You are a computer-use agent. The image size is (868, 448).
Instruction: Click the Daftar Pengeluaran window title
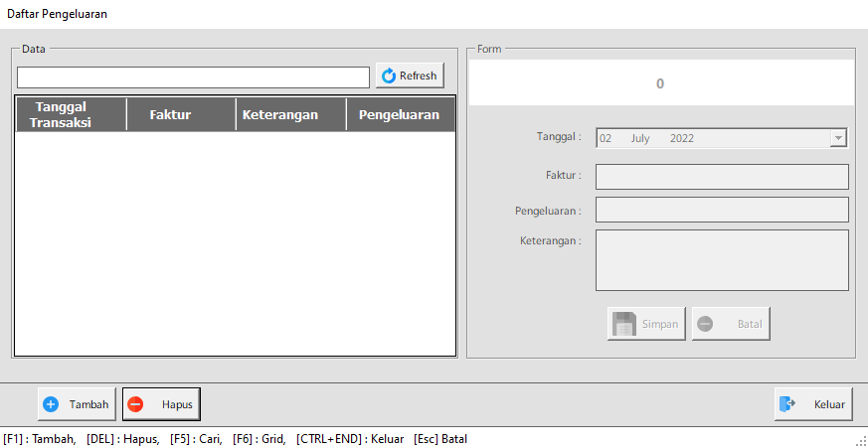pyautogui.click(x=57, y=14)
